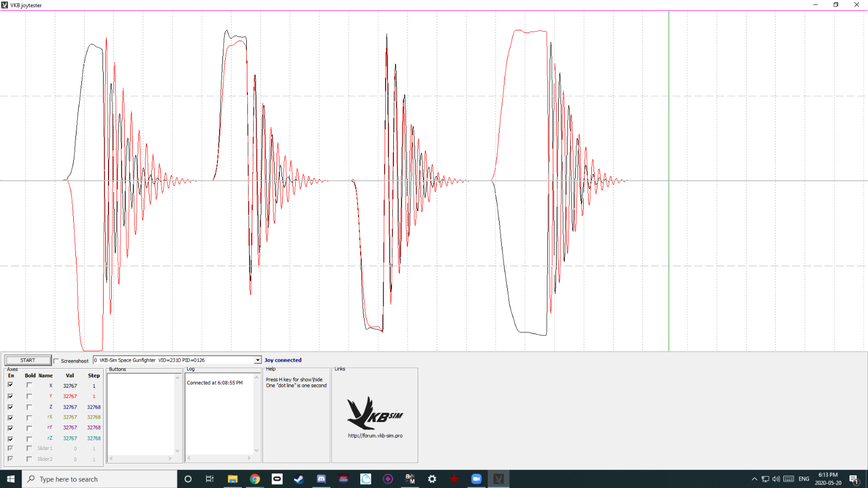Viewport: 868px width, 488px height.
Task: Open the red star app in the taskbar
Action: coord(454,479)
